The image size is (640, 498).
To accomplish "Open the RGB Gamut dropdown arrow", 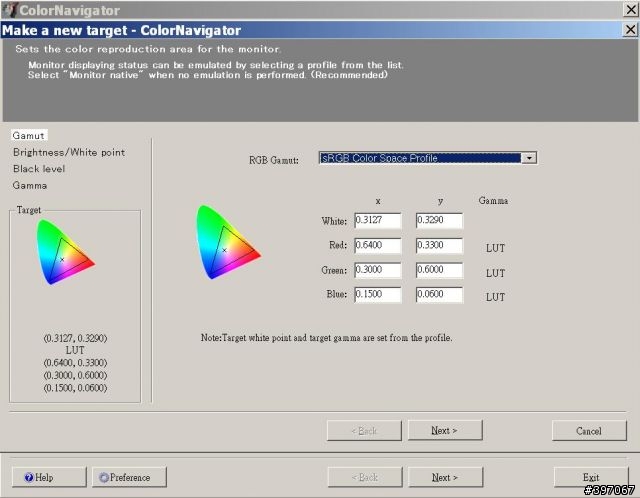I will click(x=529, y=158).
